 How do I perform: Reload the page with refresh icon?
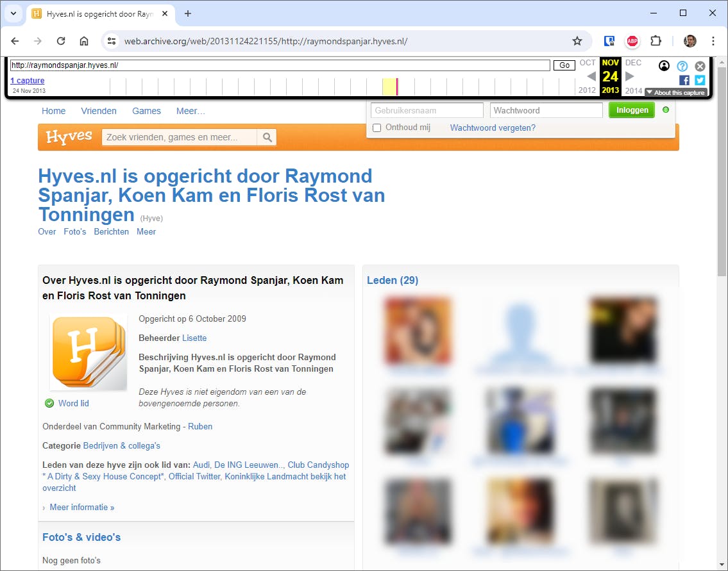61,41
